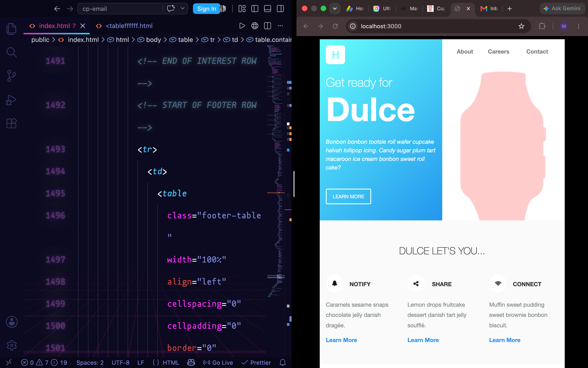Image resolution: width=588 pixels, height=368 pixels.
Task: Change the file encoding UTF-8
Action: [120, 363]
